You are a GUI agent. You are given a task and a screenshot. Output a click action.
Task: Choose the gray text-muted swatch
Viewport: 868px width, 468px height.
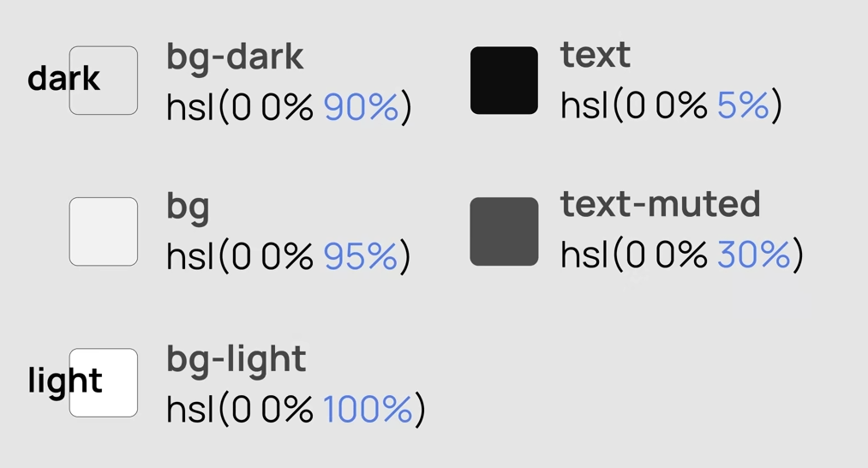pyautogui.click(x=504, y=231)
